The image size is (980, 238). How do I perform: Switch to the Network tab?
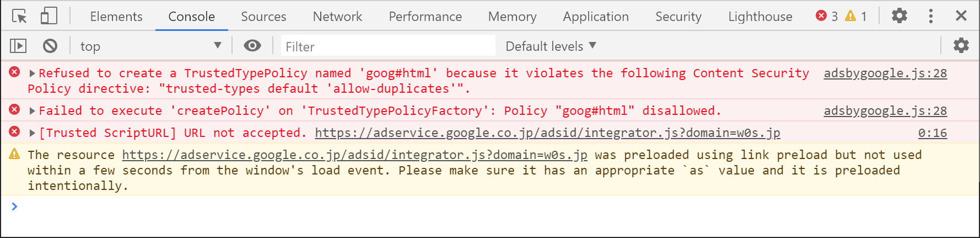pos(337,17)
